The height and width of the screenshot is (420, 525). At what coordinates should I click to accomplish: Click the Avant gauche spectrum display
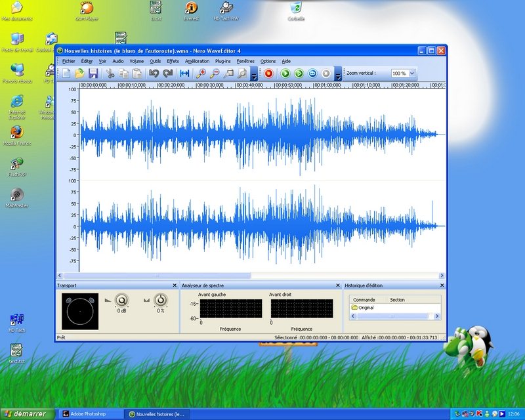click(x=231, y=309)
